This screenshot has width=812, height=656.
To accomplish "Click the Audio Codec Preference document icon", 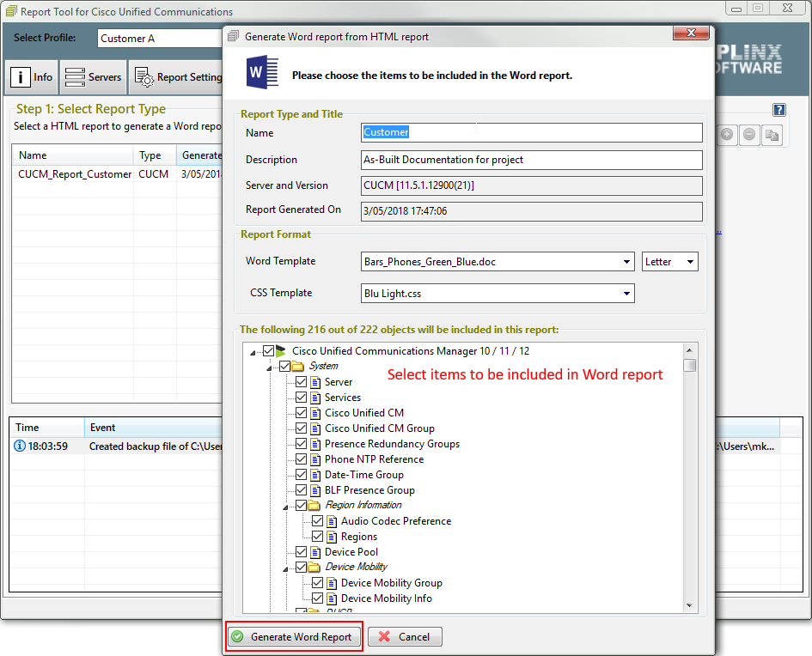I will tap(332, 521).
